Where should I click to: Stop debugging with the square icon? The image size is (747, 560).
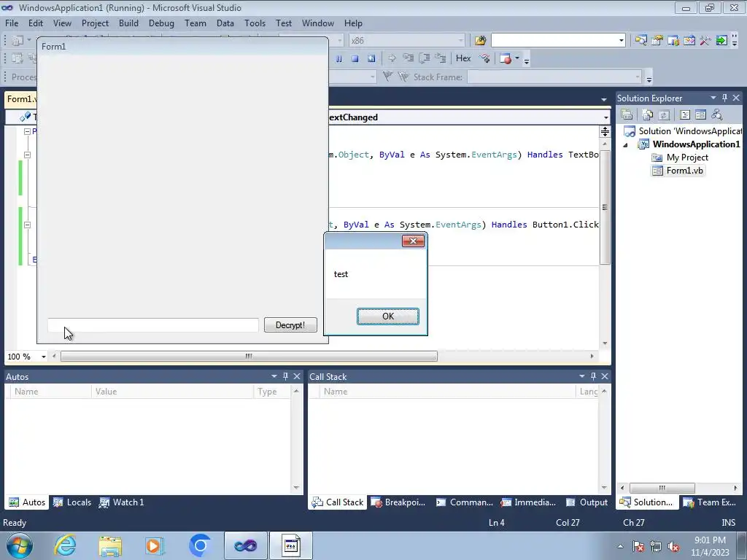click(x=355, y=58)
